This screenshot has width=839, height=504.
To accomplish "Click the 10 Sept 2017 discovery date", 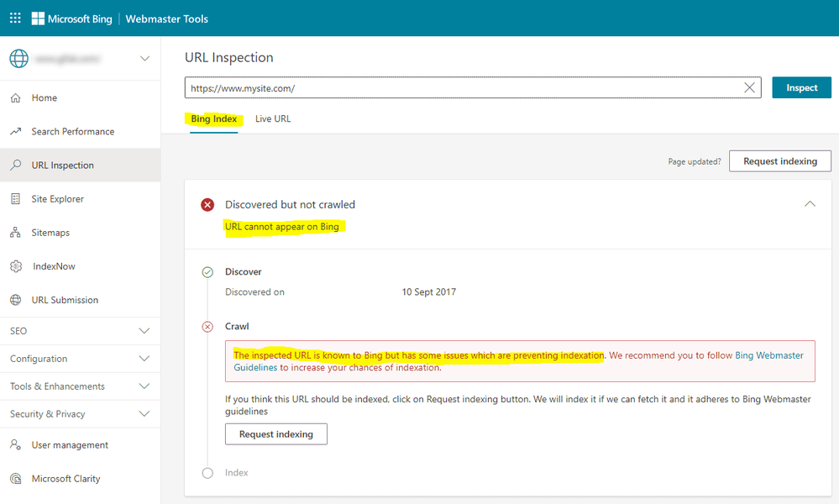I will (x=428, y=291).
